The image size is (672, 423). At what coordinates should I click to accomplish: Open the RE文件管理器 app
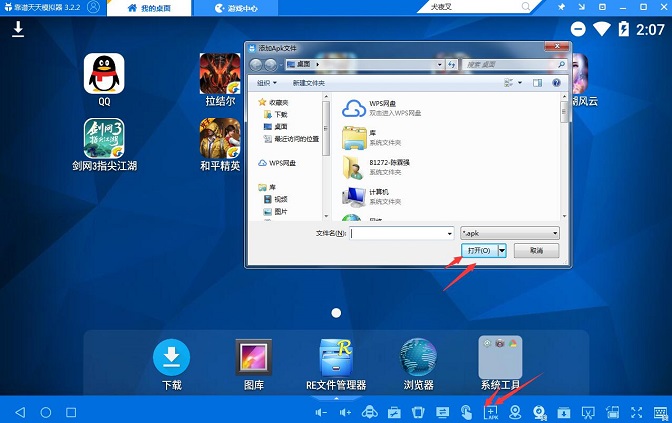(336, 364)
